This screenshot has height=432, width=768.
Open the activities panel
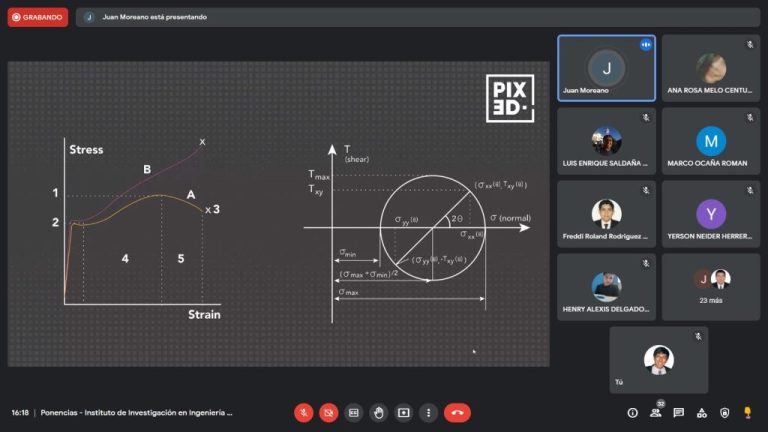click(x=702, y=412)
